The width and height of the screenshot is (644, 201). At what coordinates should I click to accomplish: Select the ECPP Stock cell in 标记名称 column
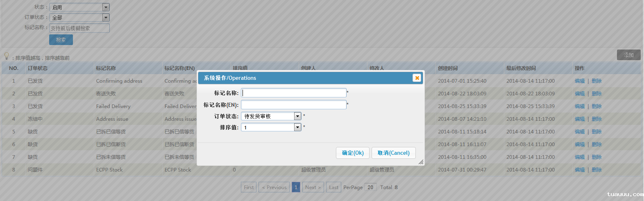pyautogui.click(x=109, y=170)
